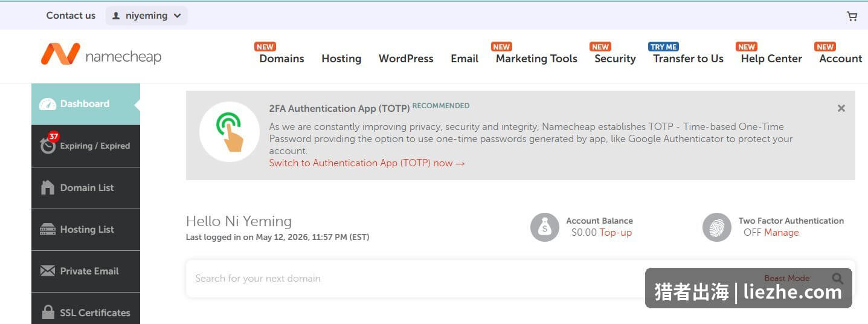Click Switch to Authentication App (TOTP) now link
868x324 pixels.
click(367, 163)
